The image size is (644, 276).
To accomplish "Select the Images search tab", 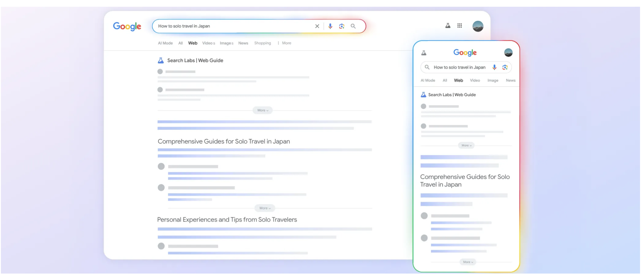I will tap(226, 43).
